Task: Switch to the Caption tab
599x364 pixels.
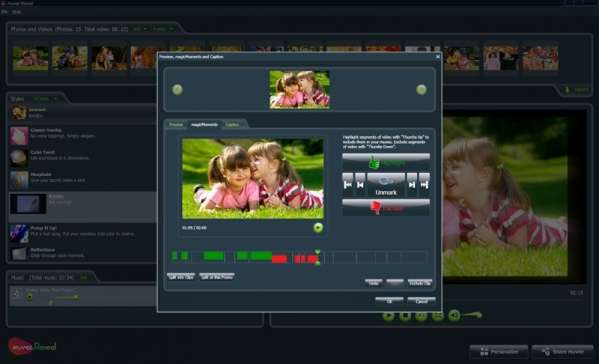Action: tap(232, 125)
